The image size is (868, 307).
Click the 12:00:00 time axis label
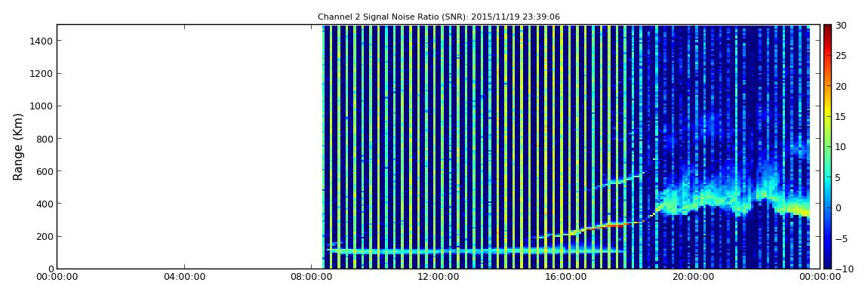point(439,278)
